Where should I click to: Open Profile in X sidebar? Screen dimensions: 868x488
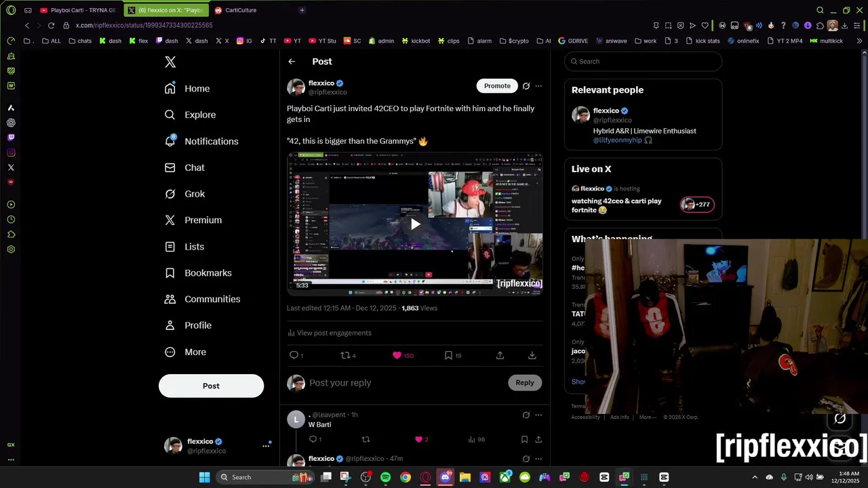pyautogui.click(x=188, y=325)
